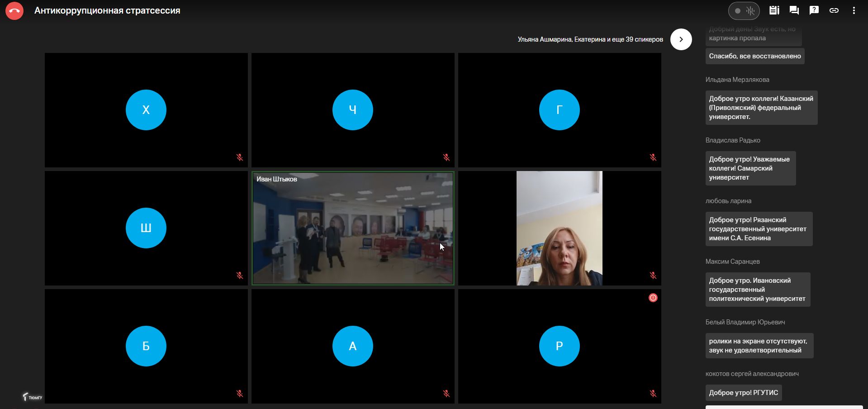Open the three-dot more options menu
Viewport: 868px width, 409px height.
(x=854, y=10)
